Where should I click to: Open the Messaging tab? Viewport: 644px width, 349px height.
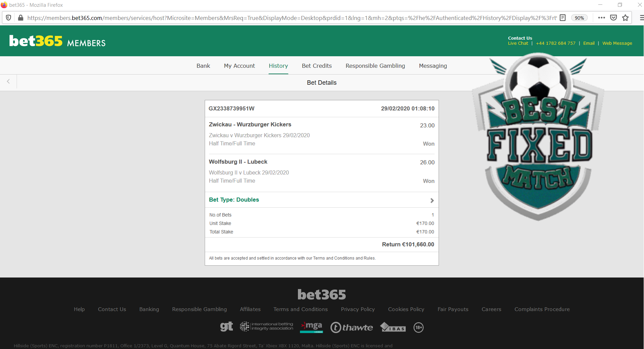point(433,66)
